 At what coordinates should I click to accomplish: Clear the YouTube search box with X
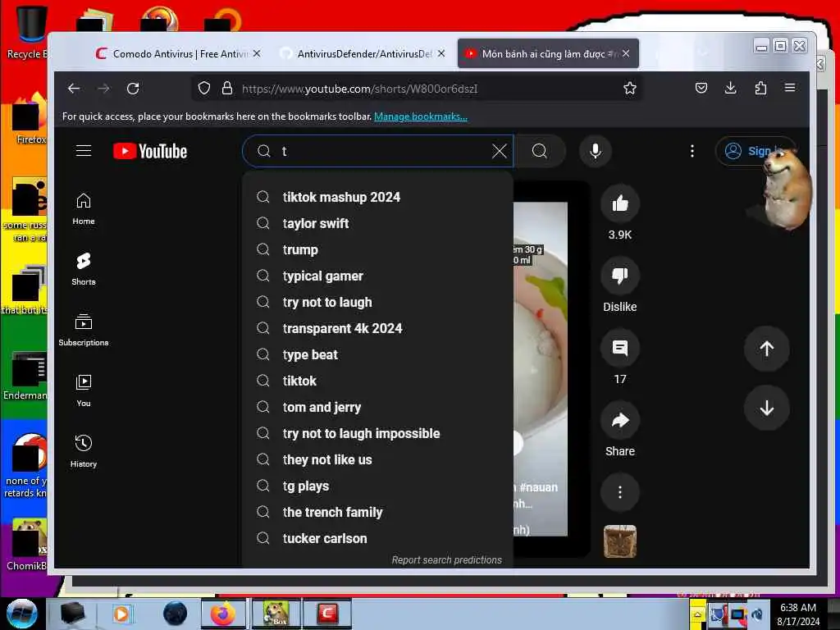tap(500, 151)
